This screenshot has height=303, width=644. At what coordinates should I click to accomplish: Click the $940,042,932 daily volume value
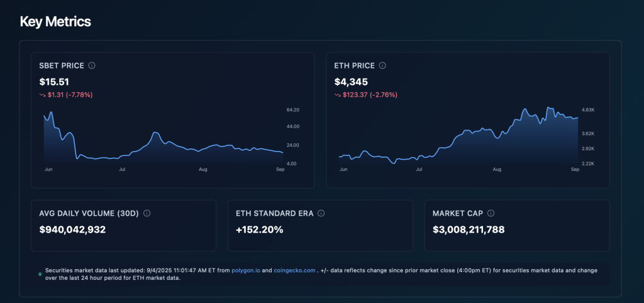tap(72, 229)
